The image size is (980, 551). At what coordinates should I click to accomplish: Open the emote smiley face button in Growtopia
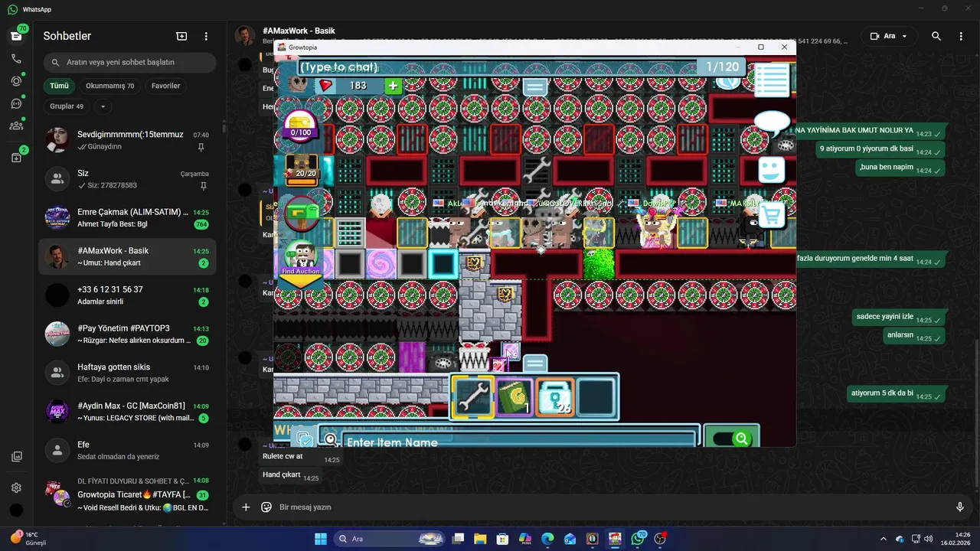(772, 170)
